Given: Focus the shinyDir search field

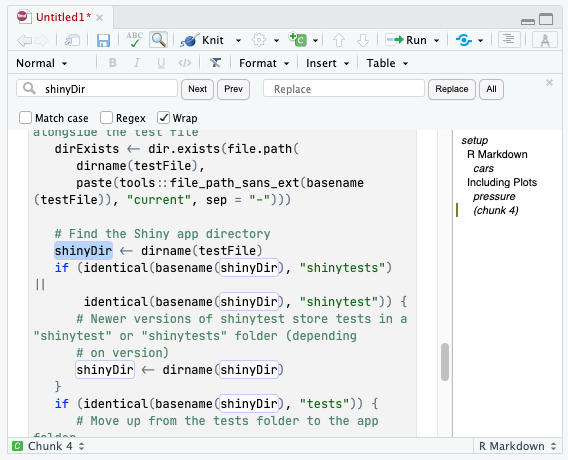Looking at the screenshot, I should [97, 89].
